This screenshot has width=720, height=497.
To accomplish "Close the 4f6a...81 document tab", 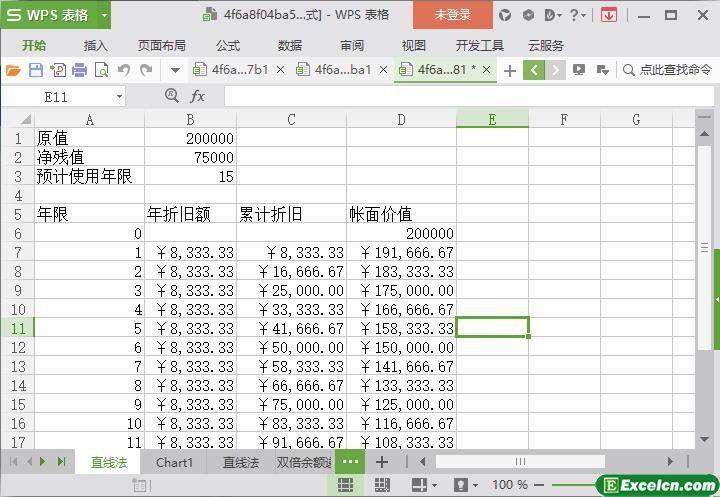I will (487, 70).
